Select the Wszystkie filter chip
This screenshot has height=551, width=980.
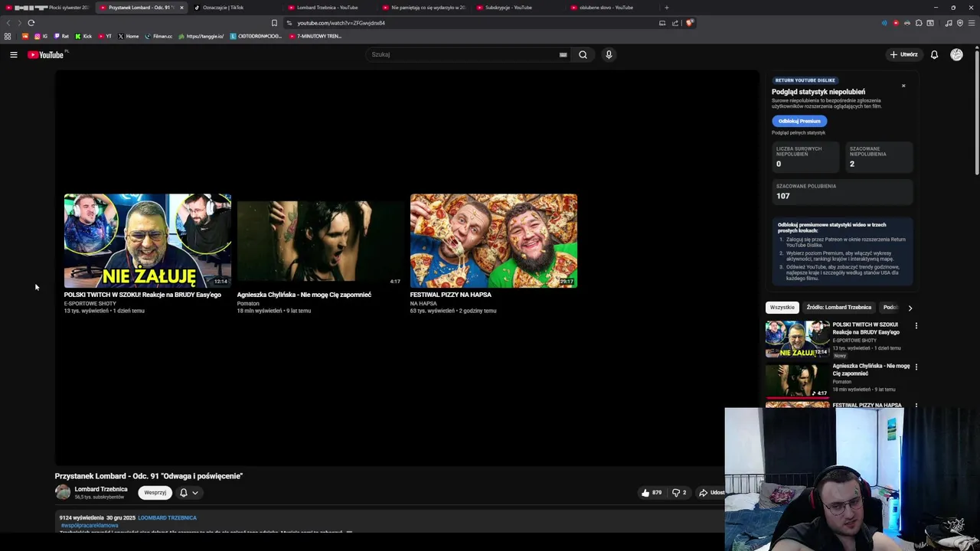[x=782, y=308]
